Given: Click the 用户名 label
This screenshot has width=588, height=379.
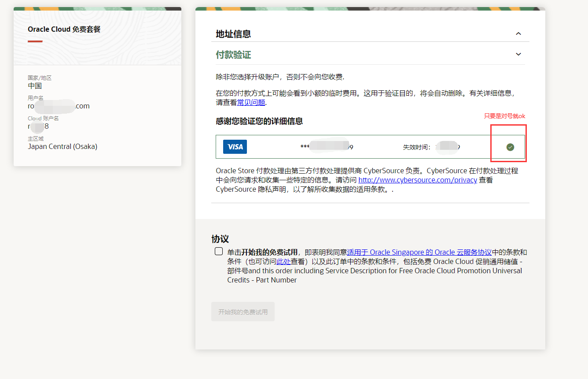Looking at the screenshot, I should point(36,98).
